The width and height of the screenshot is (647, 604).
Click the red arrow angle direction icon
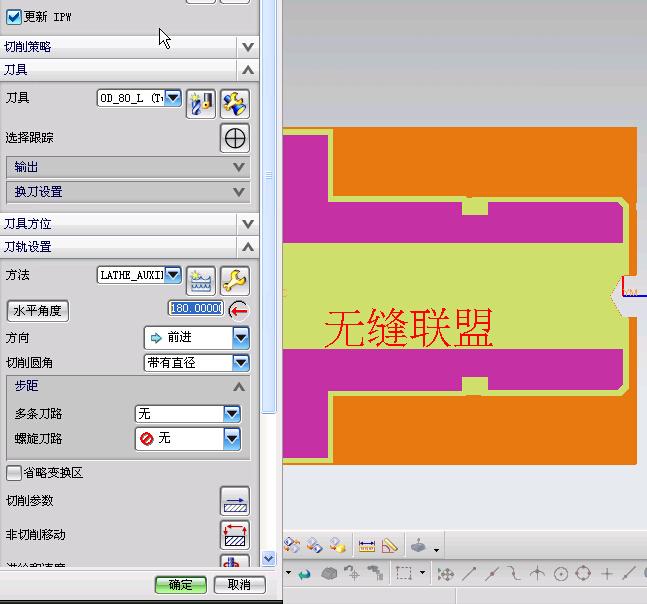(x=238, y=310)
